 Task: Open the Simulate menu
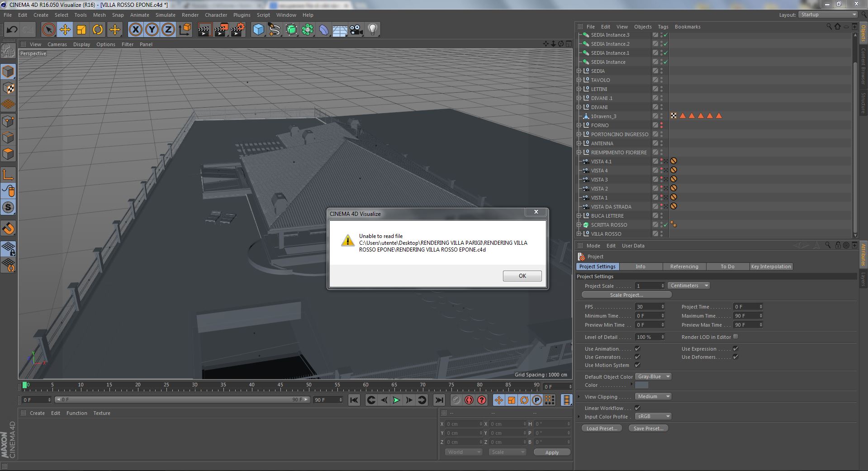165,15
